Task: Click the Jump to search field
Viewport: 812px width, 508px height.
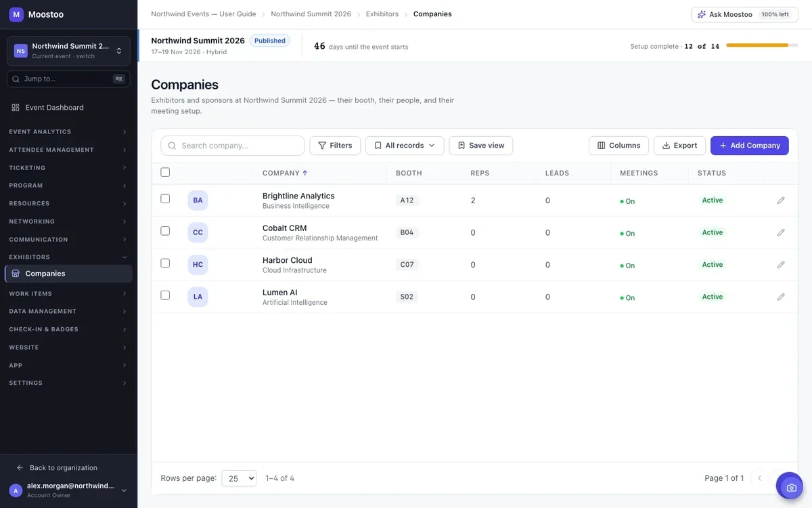Action: (x=68, y=79)
